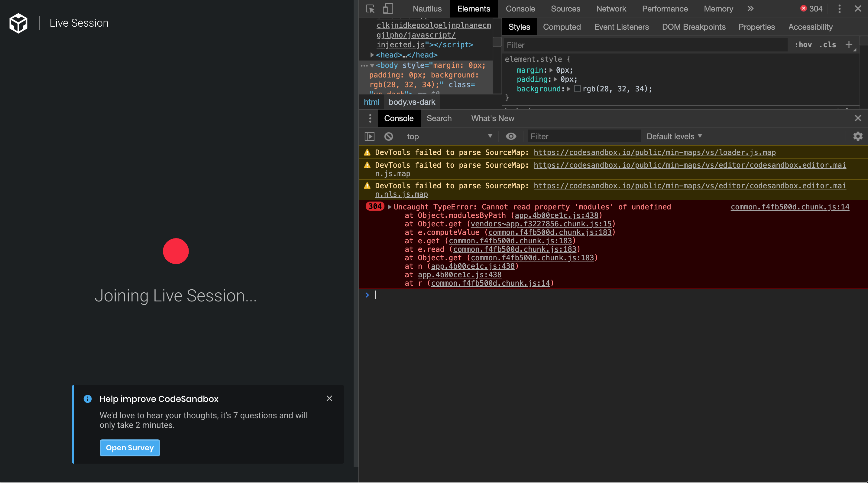
Task: Toggle element classes with .cls
Action: (x=828, y=45)
